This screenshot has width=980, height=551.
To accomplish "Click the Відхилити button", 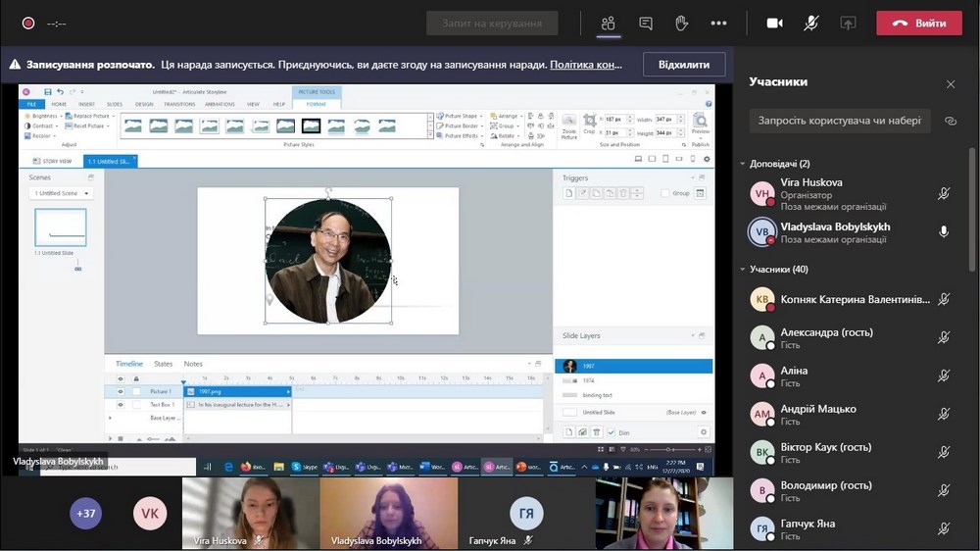I will (x=684, y=65).
